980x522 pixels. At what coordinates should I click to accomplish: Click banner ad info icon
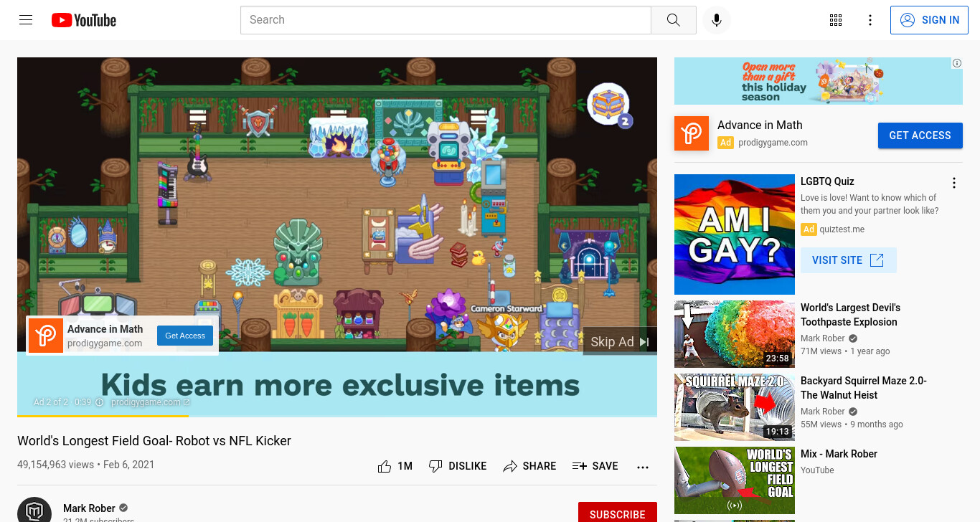(957, 63)
